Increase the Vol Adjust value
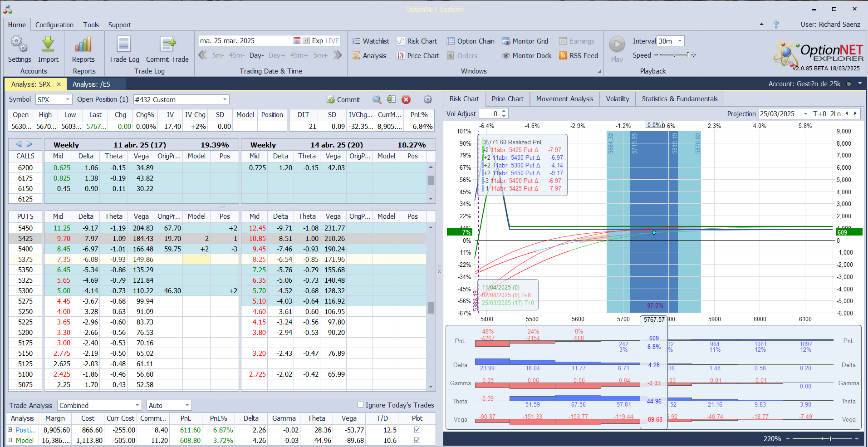Viewport: 868px width, 447px height. 504,112
